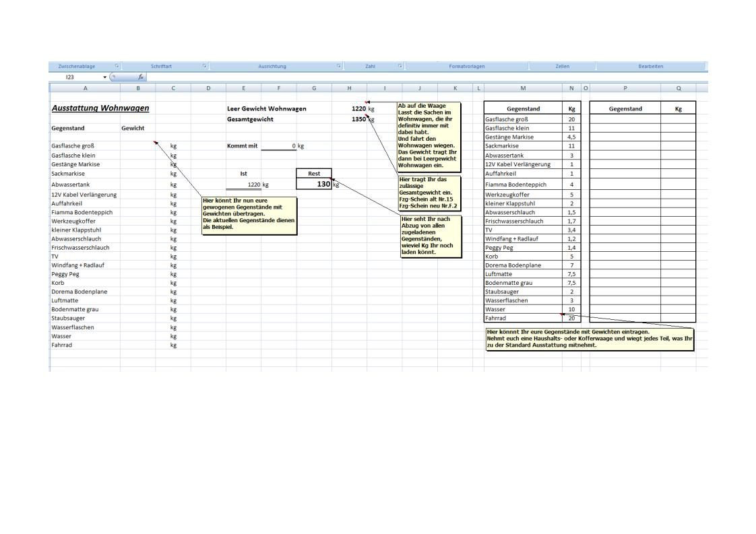The height and width of the screenshot is (534, 756).
Task: Select the 1,7 weight for Frischwasserschlauch
Action: 572,222
